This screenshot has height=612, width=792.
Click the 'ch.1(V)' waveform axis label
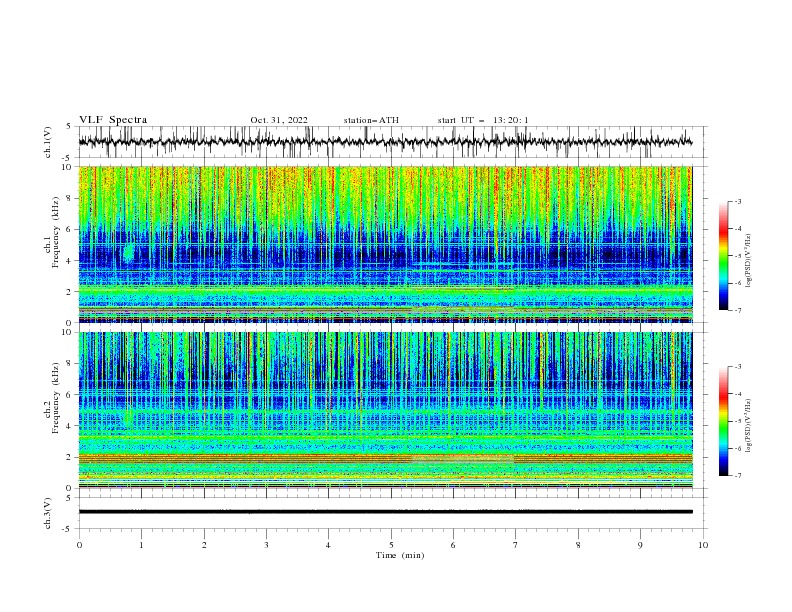point(48,142)
